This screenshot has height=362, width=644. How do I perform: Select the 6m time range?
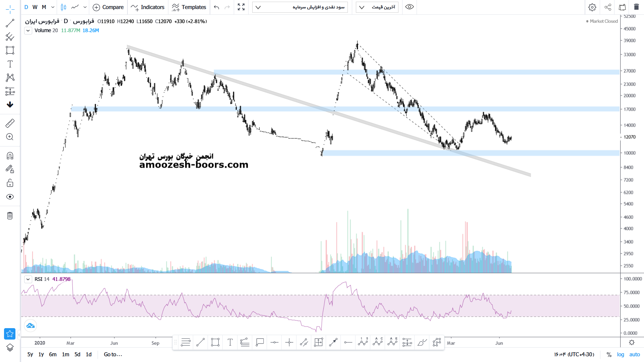pos(53,354)
